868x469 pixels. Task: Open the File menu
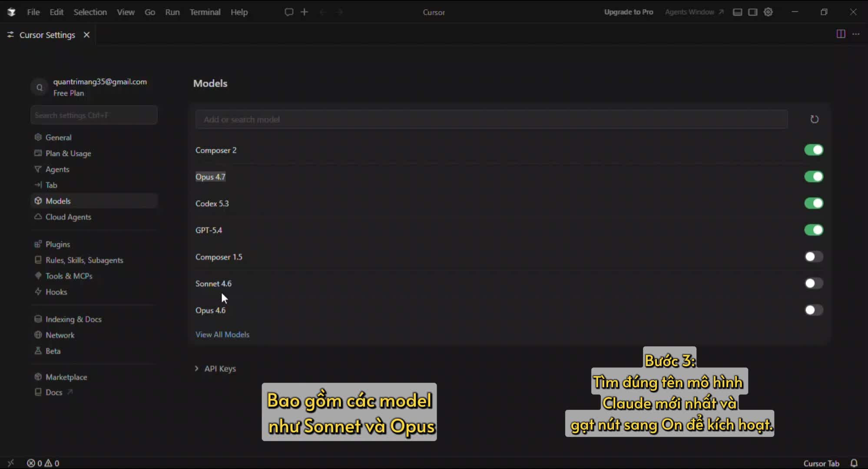[x=33, y=12]
